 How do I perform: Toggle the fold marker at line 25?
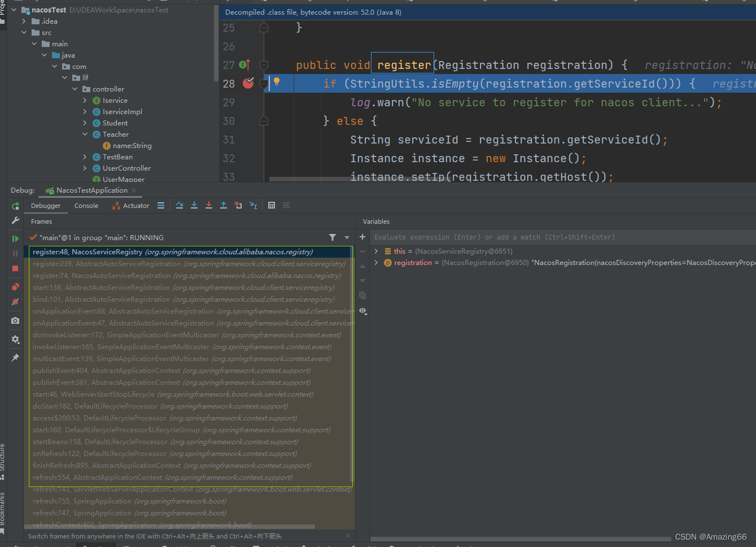tap(264, 27)
